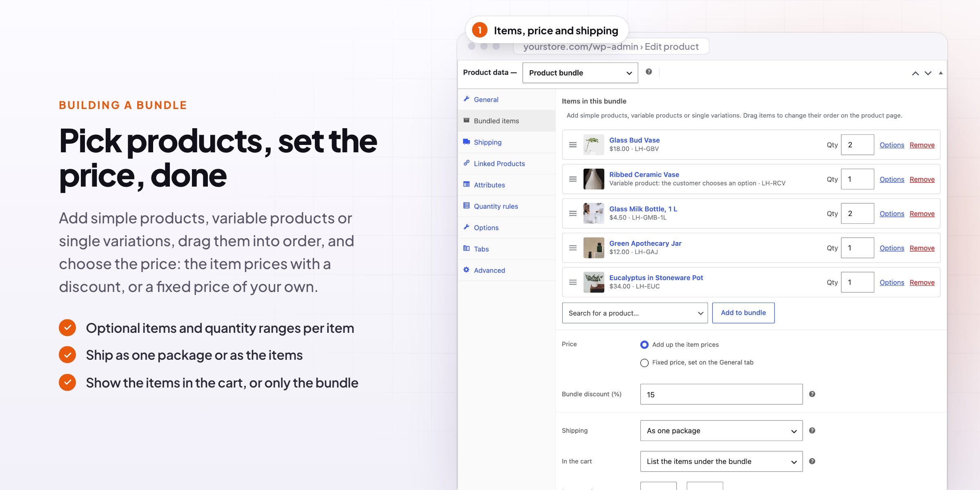The width and height of the screenshot is (980, 490).
Task: Click the wrench icon beside General
Action: tap(466, 99)
